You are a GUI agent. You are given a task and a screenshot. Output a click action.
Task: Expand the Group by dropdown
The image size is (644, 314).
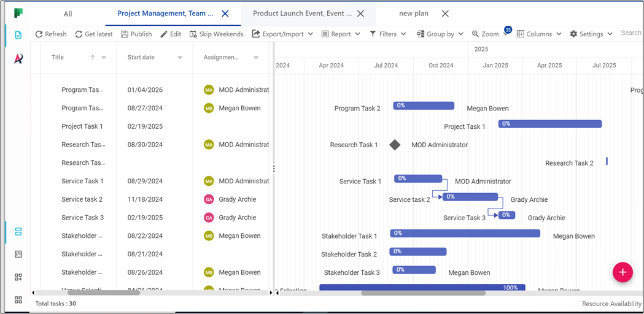[440, 34]
